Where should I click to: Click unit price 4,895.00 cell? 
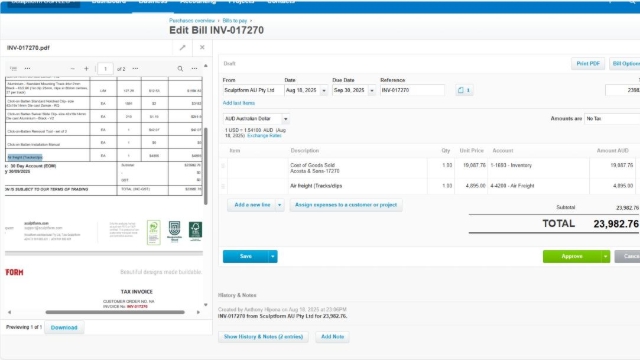point(471,186)
